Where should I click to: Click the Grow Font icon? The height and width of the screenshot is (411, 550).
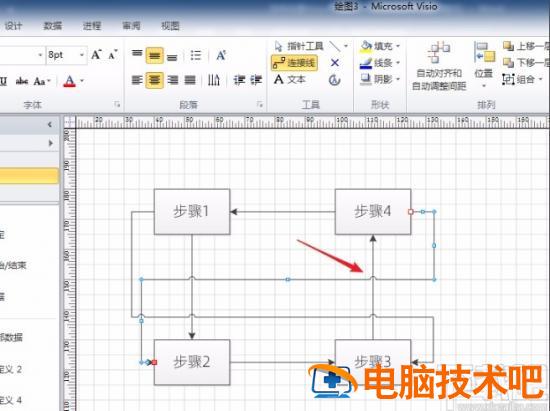[x=96, y=55]
